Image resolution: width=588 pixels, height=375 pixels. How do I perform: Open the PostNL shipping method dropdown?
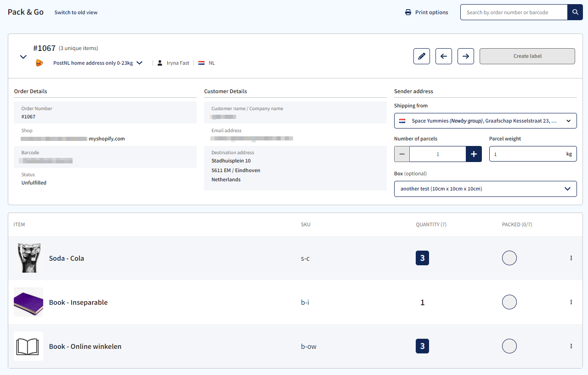coord(140,62)
